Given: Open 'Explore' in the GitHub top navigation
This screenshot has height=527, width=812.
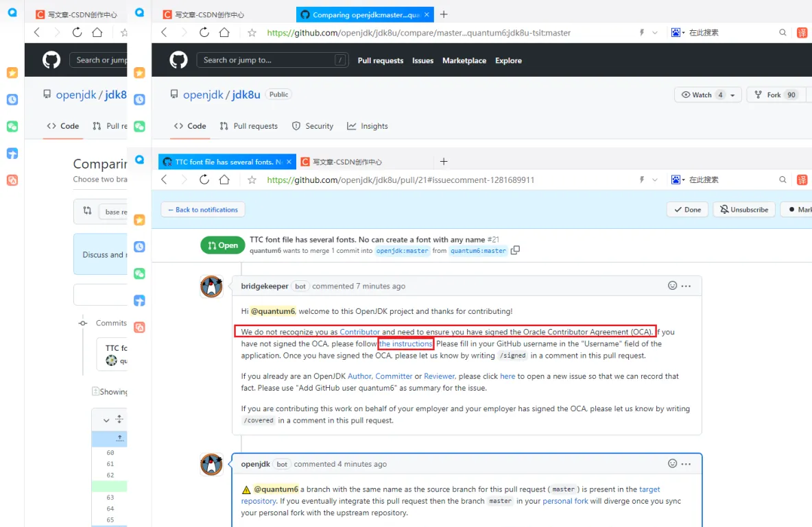Looking at the screenshot, I should [509, 60].
